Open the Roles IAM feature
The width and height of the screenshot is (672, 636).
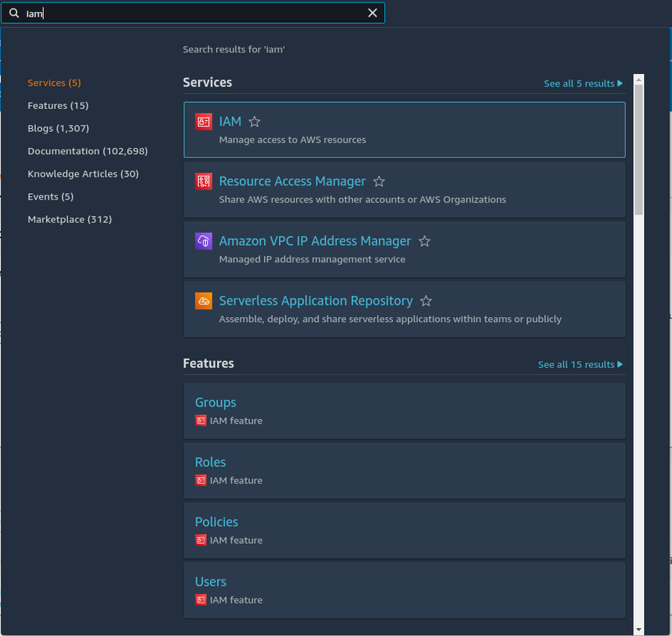(211, 463)
